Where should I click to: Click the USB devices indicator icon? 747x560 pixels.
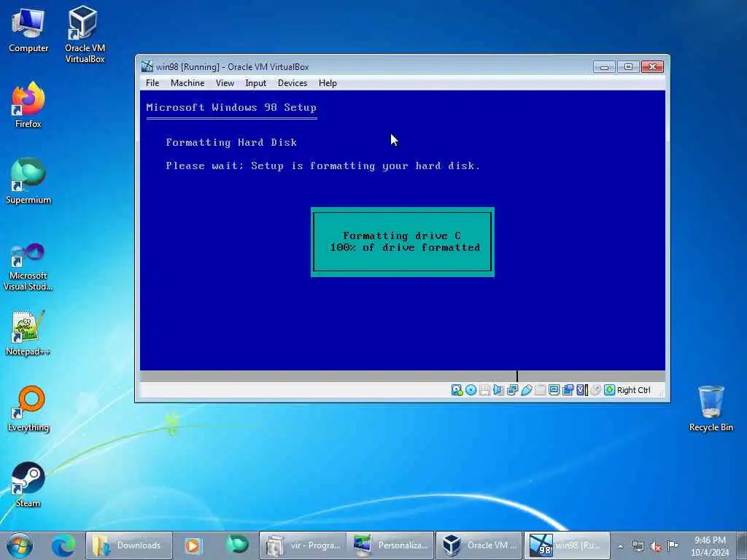coord(526,390)
